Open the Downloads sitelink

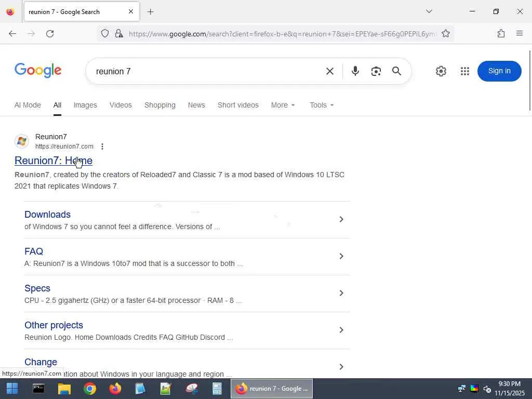click(47, 215)
